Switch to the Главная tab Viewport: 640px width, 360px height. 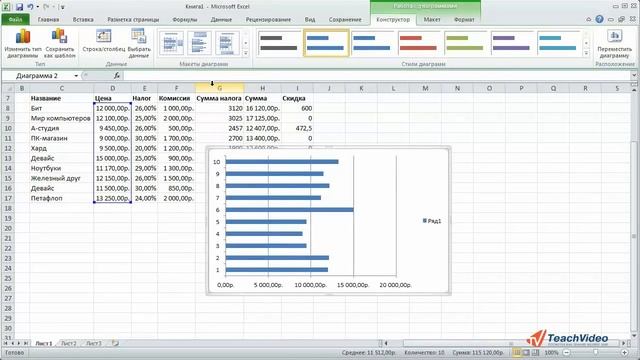[x=48, y=19]
